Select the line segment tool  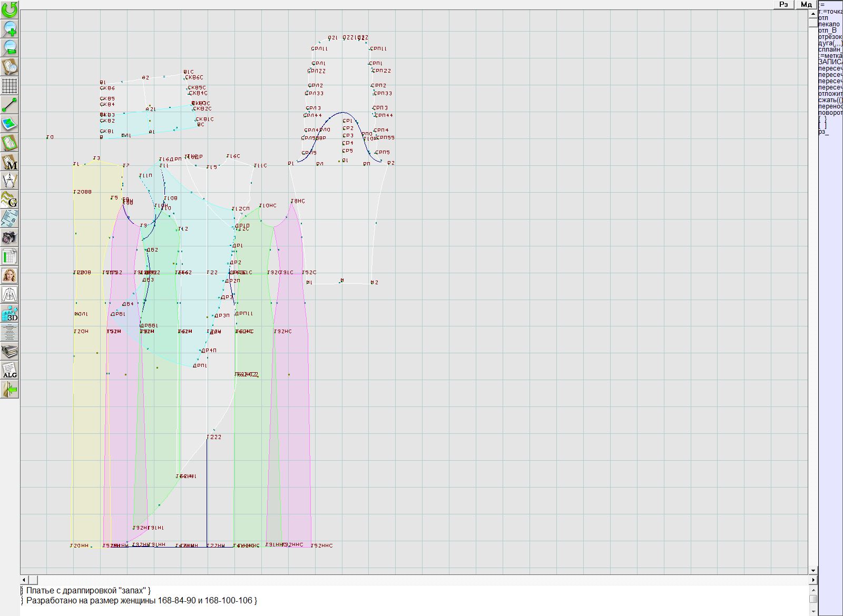point(9,105)
